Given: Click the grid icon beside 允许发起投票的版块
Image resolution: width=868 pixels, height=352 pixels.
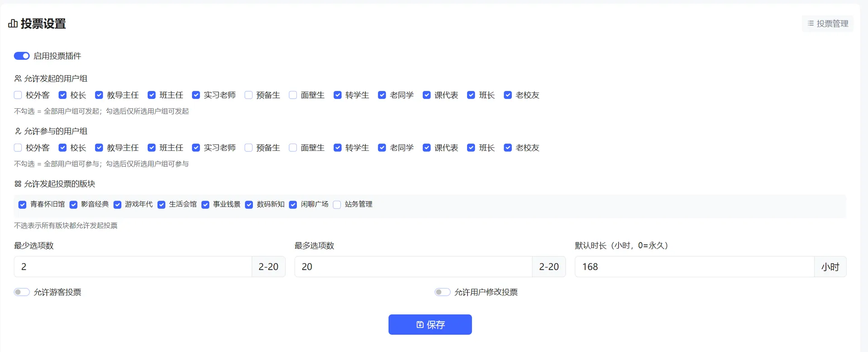Looking at the screenshot, I should coord(18,183).
